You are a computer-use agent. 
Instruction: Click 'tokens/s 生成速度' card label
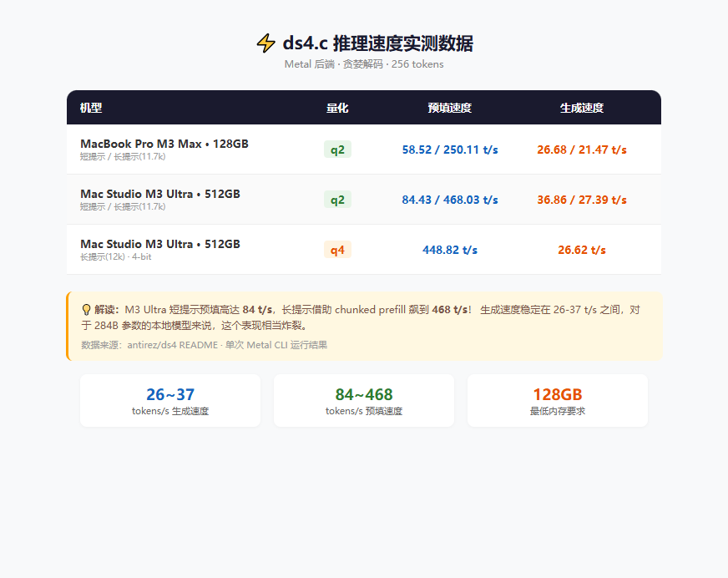pyautogui.click(x=170, y=411)
